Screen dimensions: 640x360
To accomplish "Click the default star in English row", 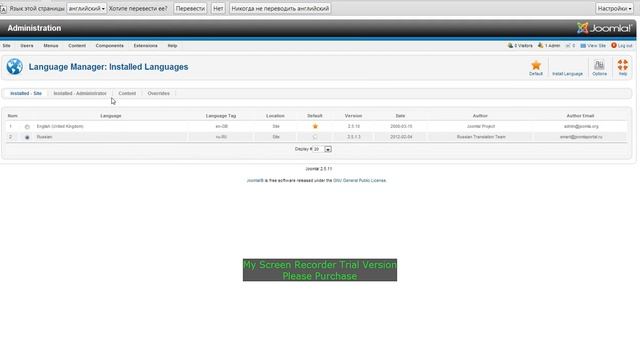I will 315,127.
